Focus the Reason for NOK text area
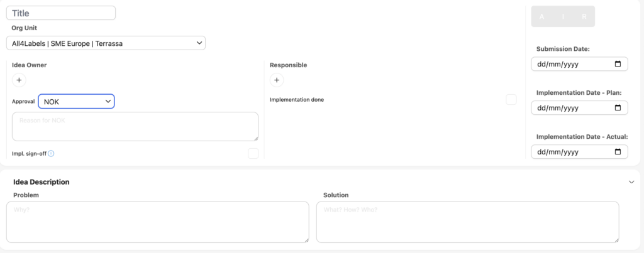 click(135, 126)
